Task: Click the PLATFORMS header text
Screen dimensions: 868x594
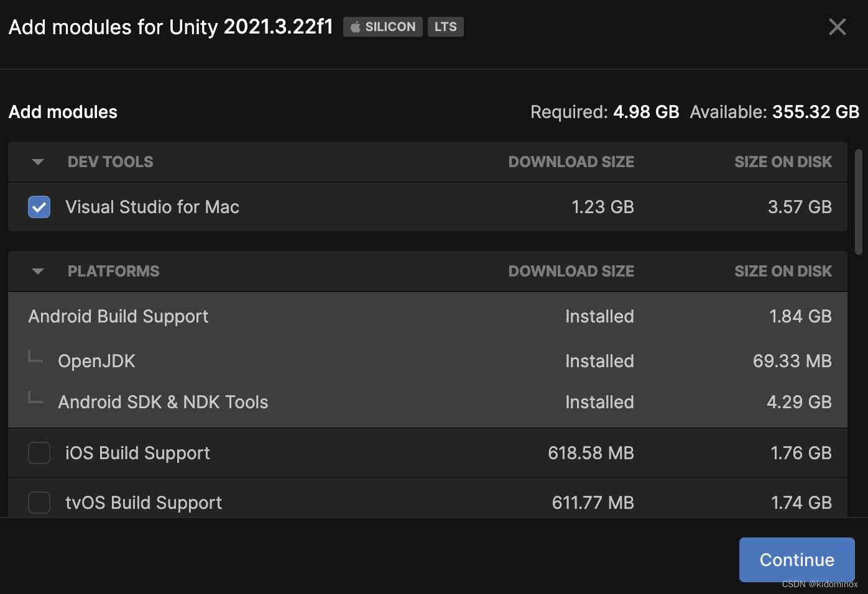Action: coord(113,272)
